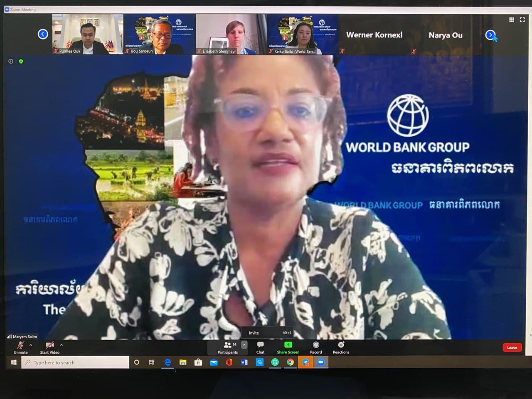Open the Chat panel

click(260, 347)
